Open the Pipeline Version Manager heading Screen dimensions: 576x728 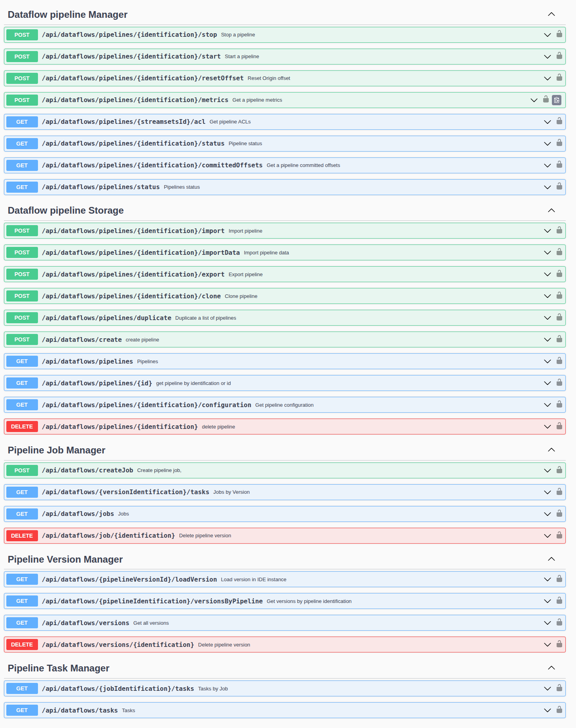[x=65, y=559]
